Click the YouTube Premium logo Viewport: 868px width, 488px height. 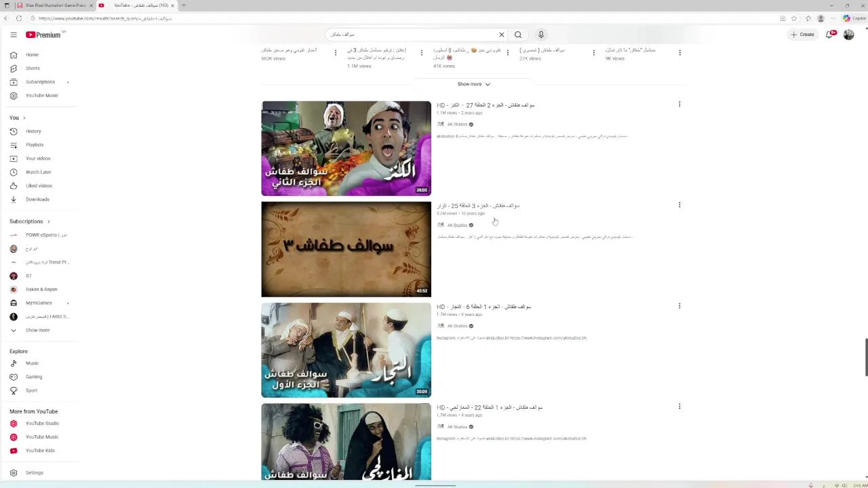43,35
